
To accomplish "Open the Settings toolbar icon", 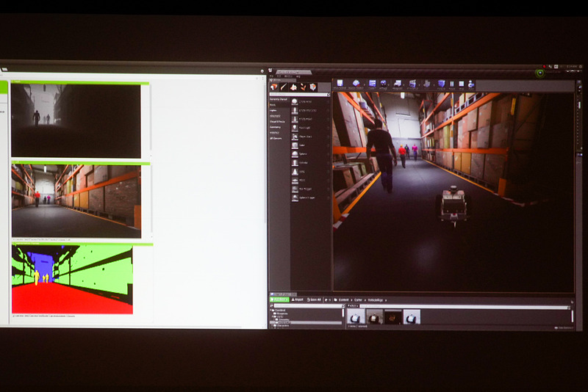I will (x=383, y=84).
